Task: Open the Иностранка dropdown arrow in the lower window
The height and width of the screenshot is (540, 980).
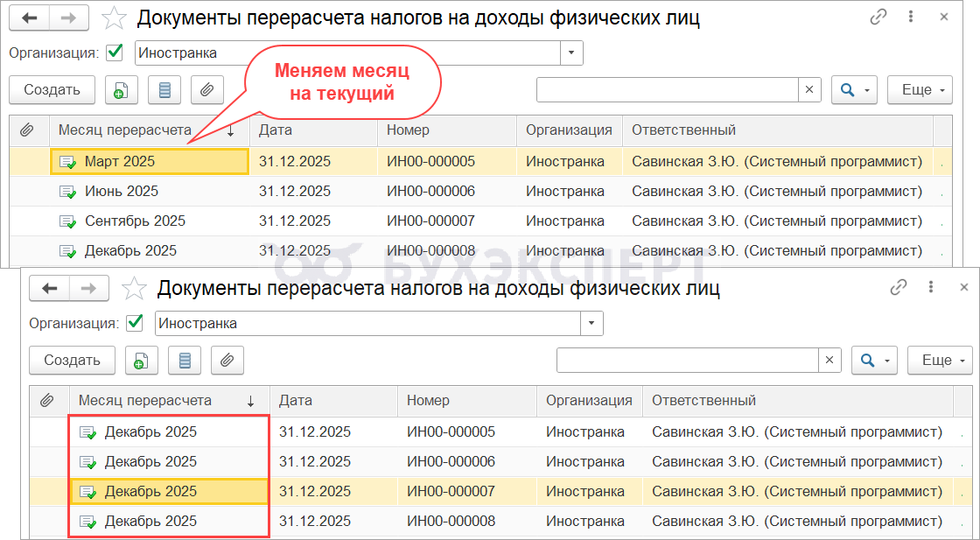Action: click(592, 323)
